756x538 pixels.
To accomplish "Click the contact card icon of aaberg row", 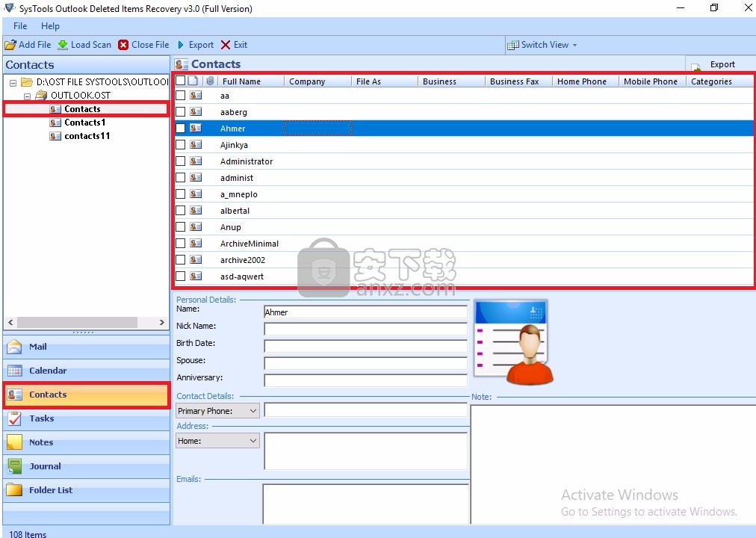I will pyautogui.click(x=196, y=112).
